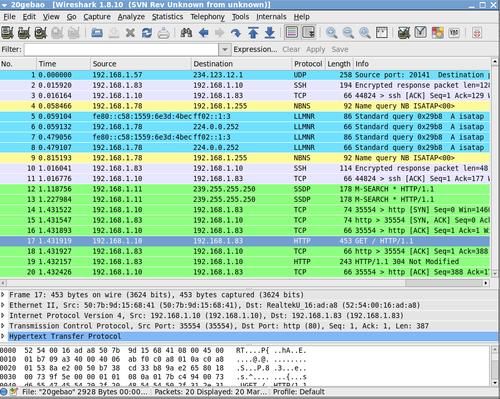500x399 pixels.
Task: Open the File menu
Action: click(9, 17)
